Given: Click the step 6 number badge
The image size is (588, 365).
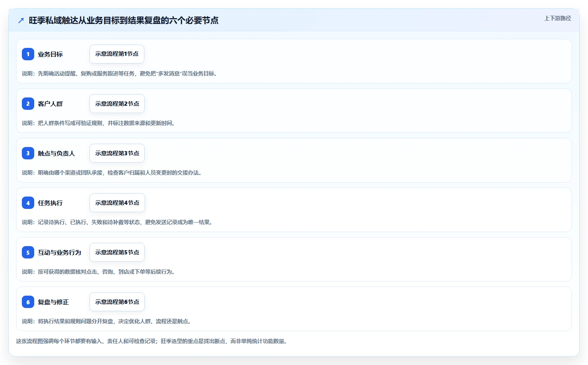Looking at the screenshot, I should pyautogui.click(x=28, y=302).
